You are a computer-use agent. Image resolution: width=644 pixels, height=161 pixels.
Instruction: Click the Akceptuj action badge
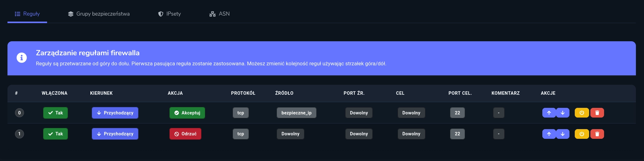coord(187,113)
